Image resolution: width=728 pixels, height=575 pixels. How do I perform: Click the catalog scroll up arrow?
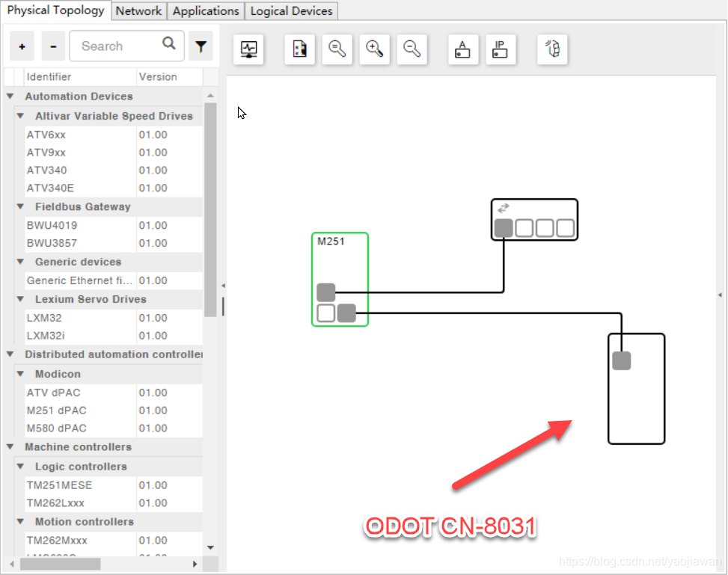(x=210, y=95)
